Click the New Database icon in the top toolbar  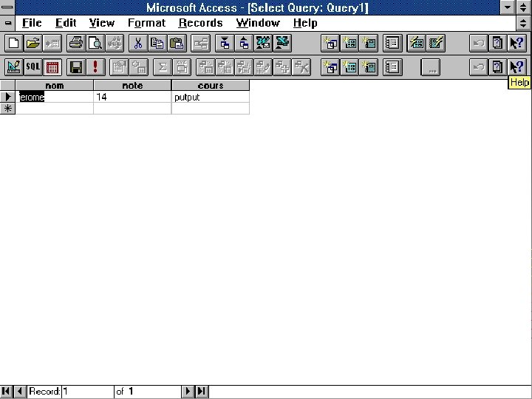click(x=14, y=44)
